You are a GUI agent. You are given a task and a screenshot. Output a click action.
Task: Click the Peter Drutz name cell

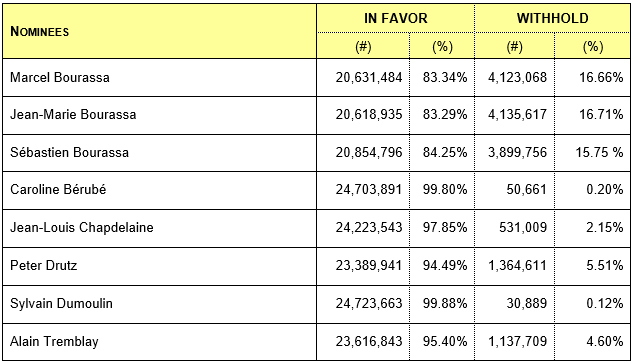tap(159, 266)
